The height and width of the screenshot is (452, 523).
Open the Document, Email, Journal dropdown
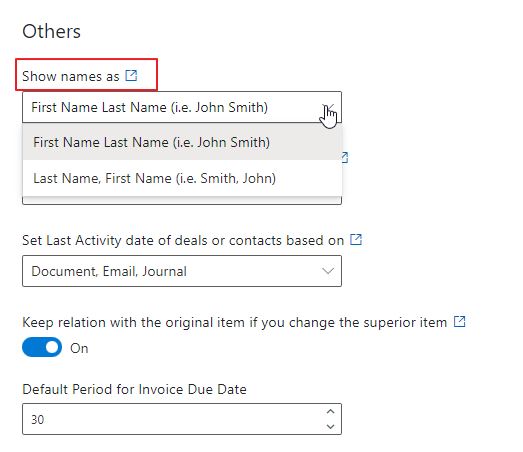(x=182, y=271)
